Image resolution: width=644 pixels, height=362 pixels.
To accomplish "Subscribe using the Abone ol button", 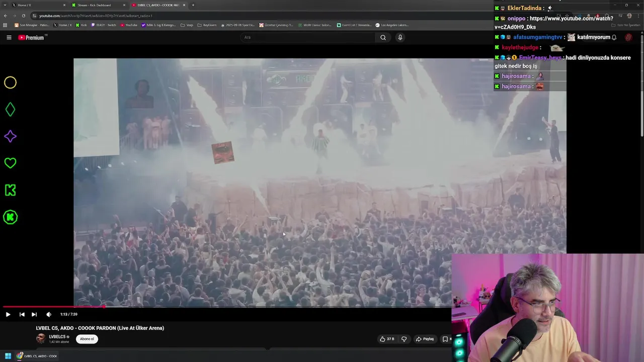I will click(x=87, y=339).
